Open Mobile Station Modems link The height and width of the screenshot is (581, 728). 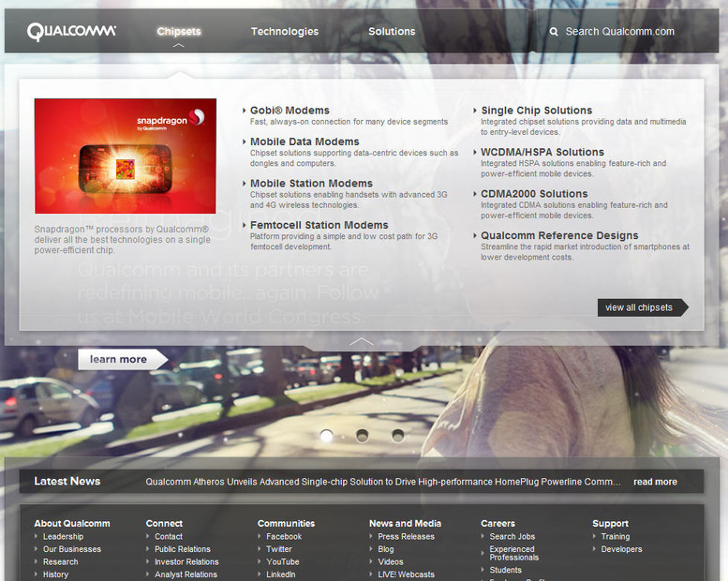[x=311, y=184]
